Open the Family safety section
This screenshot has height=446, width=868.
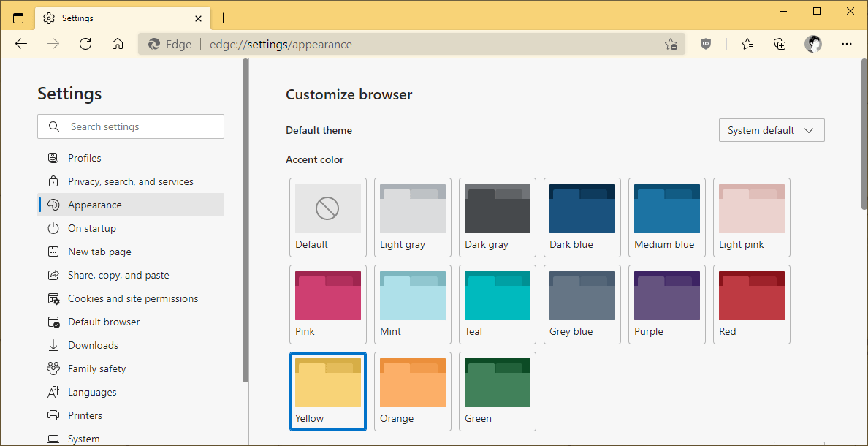pyautogui.click(x=96, y=368)
